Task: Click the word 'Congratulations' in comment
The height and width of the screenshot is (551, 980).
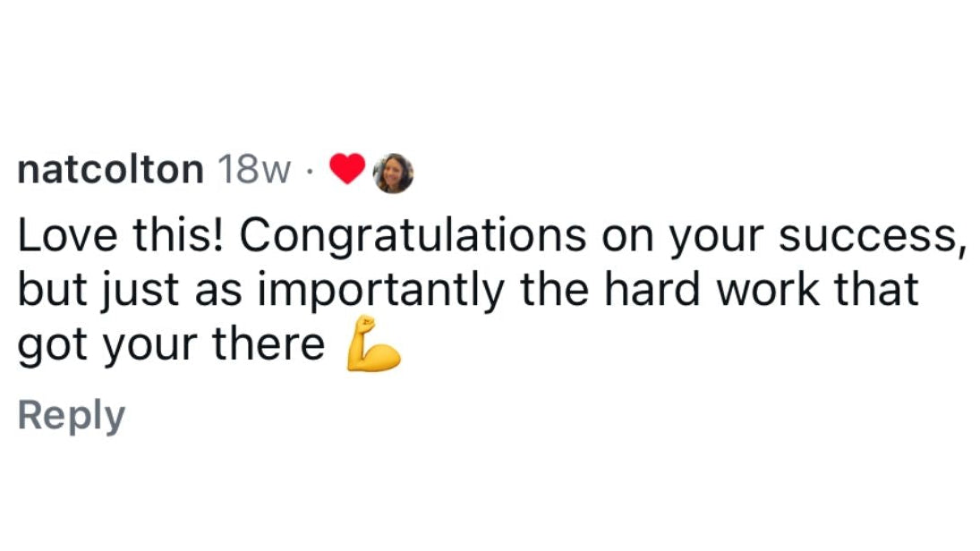Action: [x=413, y=237]
